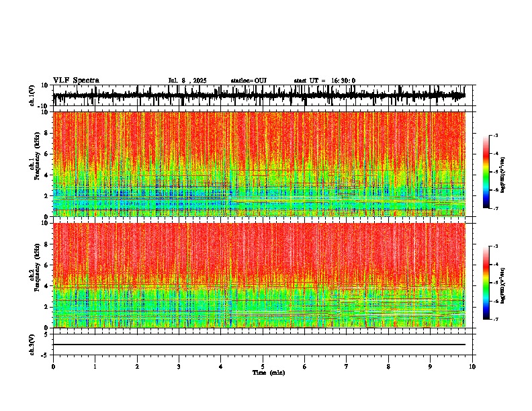The height and width of the screenshot is (411, 532).
Task: Click time axis tick label "3"
Action: click(x=179, y=367)
